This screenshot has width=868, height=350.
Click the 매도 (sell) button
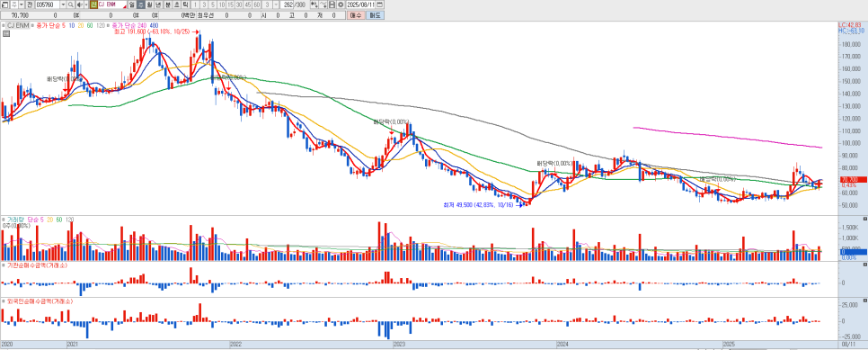(375, 15)
